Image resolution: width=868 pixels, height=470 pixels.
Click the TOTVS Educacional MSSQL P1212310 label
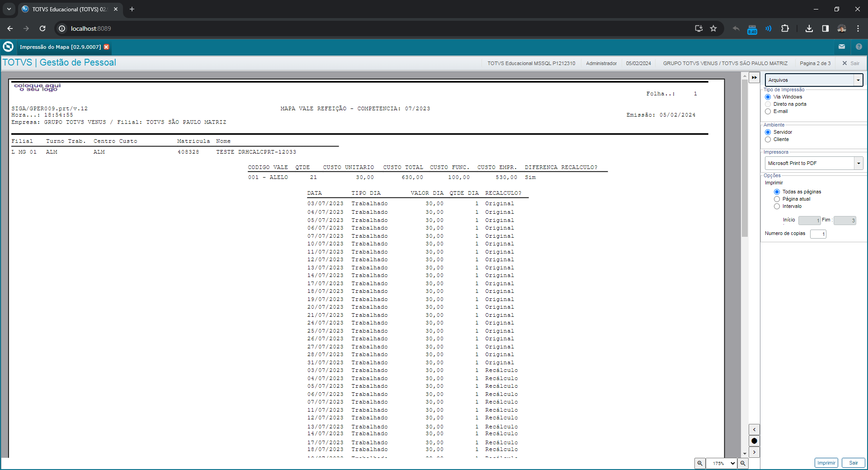point(531,63)
